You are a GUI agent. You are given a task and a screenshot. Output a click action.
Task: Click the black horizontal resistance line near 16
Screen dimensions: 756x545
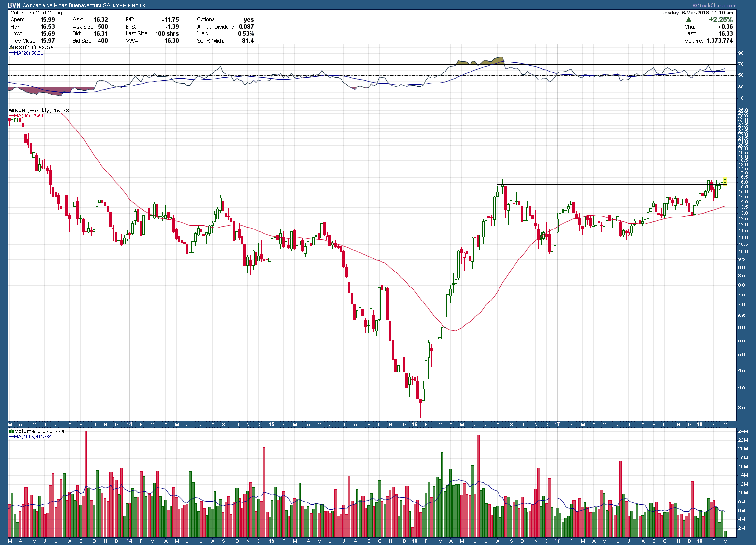pos(612,184)
